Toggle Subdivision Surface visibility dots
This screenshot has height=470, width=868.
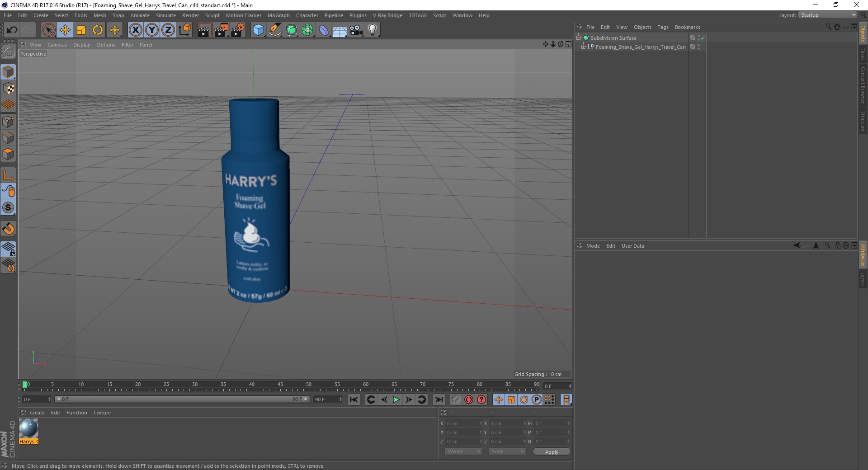coord(698,38)
